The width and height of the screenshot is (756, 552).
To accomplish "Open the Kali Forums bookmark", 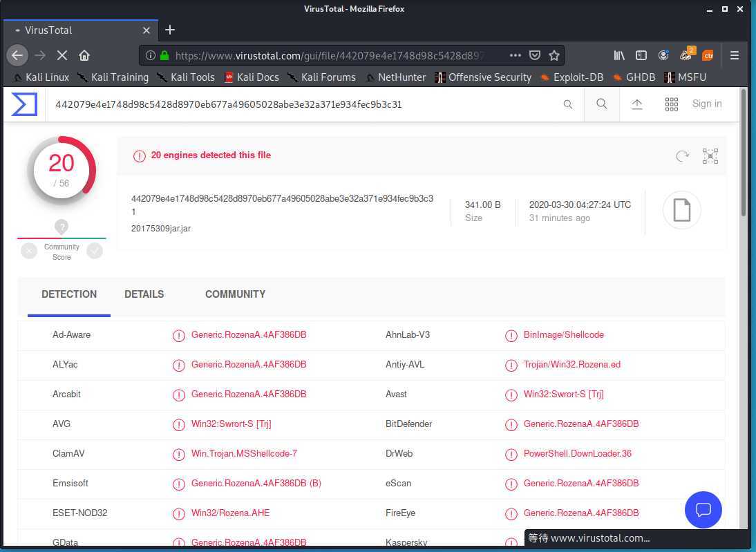I will (x=321, y=77).
